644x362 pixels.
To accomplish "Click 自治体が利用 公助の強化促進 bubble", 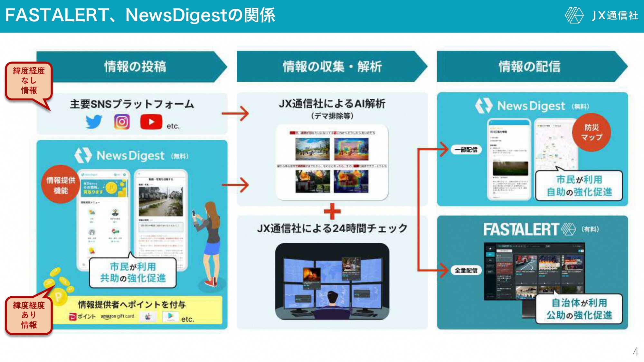I will click(x=579, y=309).
